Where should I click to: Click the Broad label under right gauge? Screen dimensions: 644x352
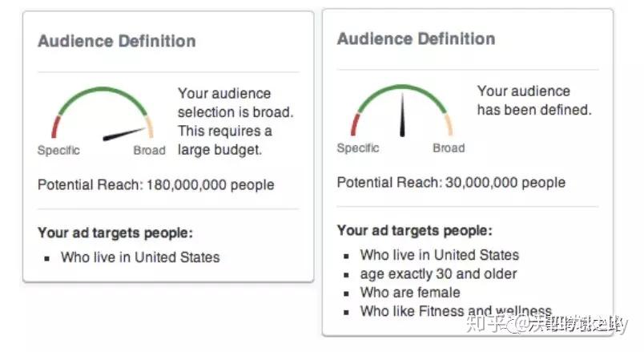(449, 148)
